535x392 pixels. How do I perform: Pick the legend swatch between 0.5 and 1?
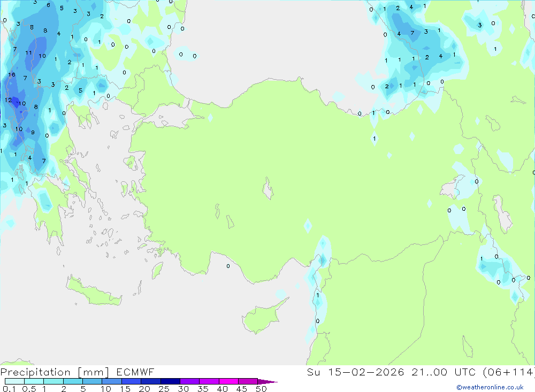point(34,381)
